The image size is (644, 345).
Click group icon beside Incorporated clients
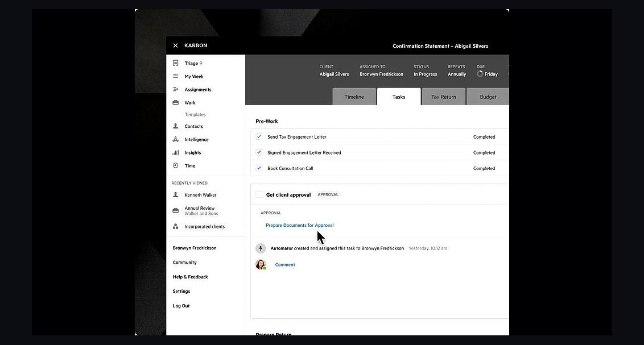click(x=175, y=226)
